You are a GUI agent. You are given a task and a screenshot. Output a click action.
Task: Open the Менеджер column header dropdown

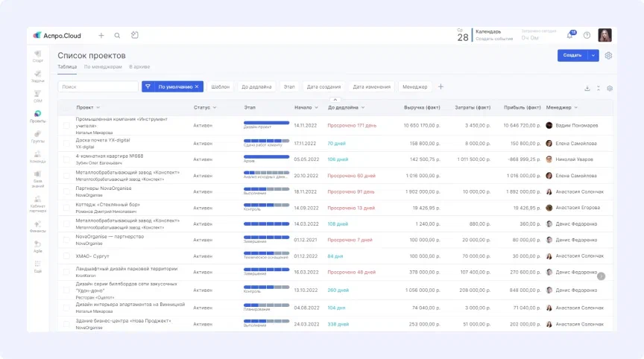point(576,107)
